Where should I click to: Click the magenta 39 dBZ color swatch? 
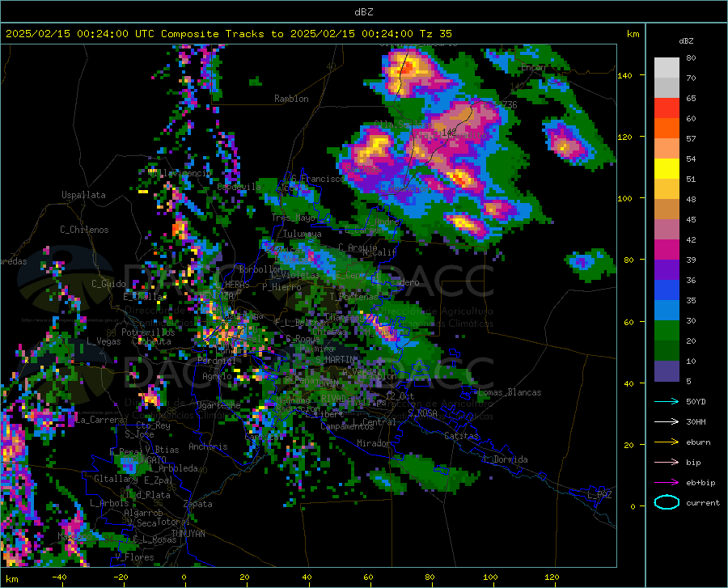click(667, 250)
